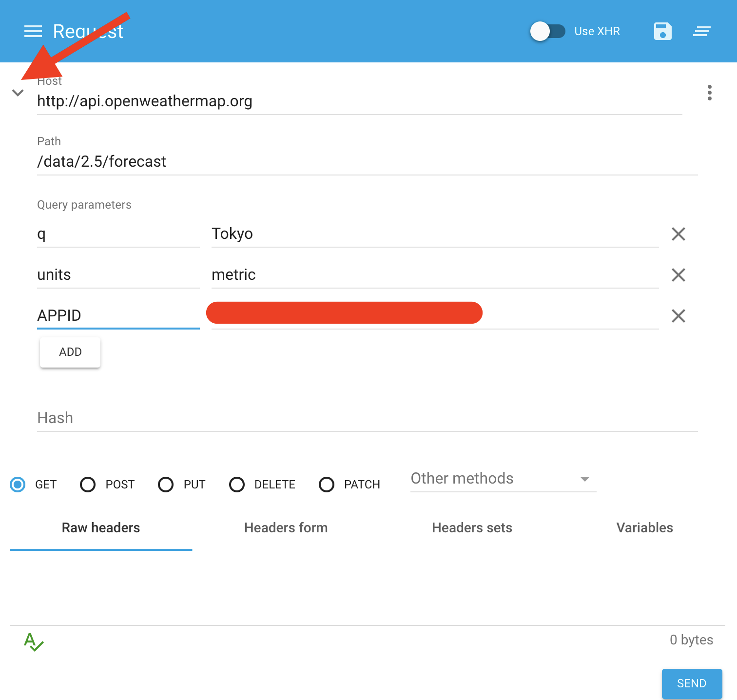
Task: Toggle the Use XHR switch
Action: (x=547, y=32)
